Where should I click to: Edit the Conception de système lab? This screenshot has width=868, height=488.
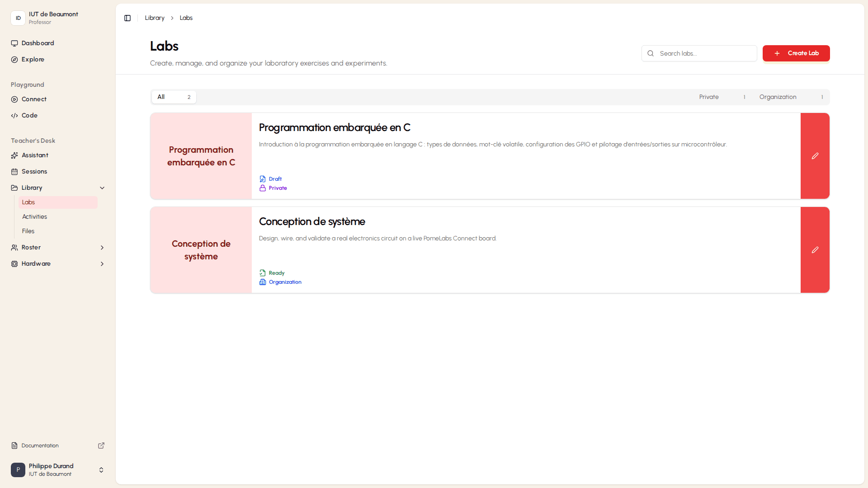coord(815,250)
